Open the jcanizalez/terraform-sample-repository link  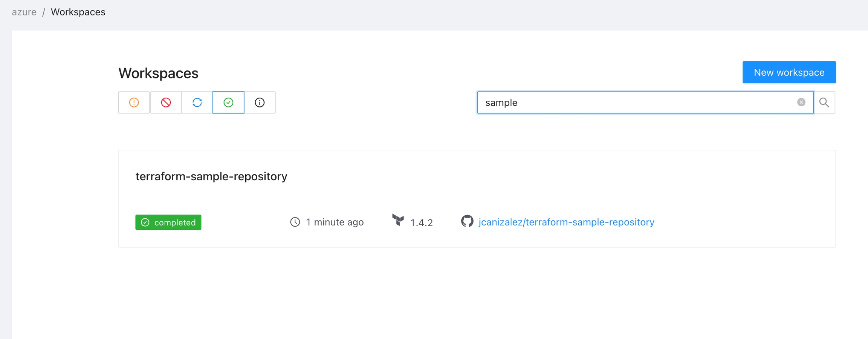click(566, 222)
